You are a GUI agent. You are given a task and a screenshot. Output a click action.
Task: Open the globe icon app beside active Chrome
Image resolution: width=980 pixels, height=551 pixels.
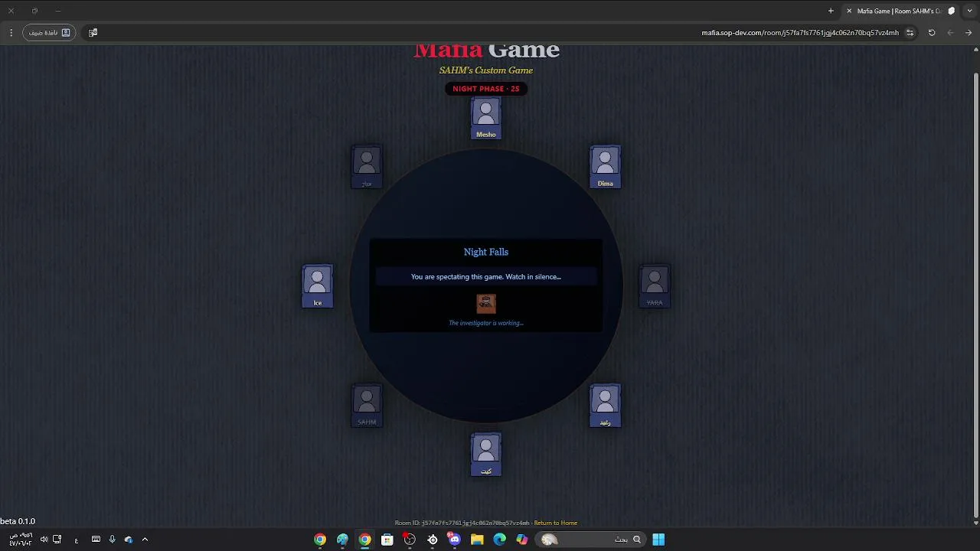tap(342, 540)
